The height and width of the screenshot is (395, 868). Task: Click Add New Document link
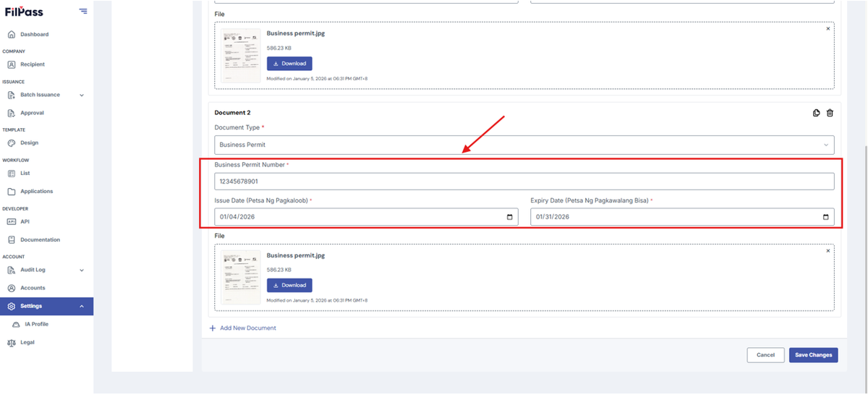coord(248,328)
